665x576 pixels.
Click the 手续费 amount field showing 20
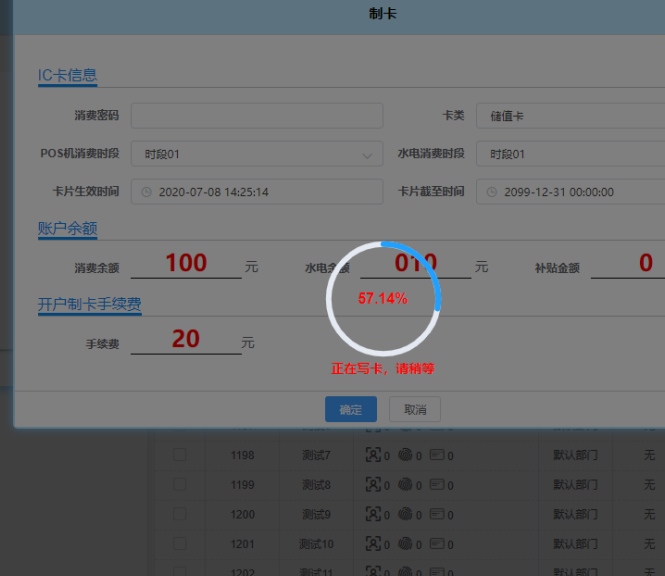click(186, 340)
